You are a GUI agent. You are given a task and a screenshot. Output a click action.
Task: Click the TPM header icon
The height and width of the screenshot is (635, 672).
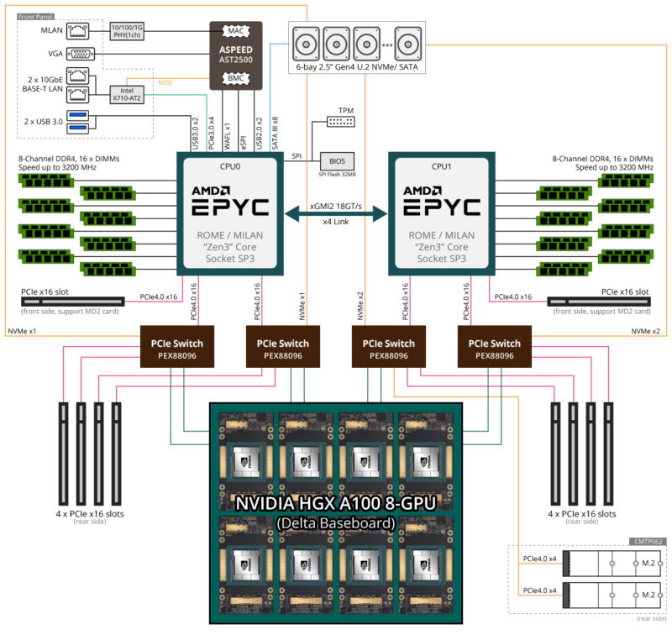[339, 122]
